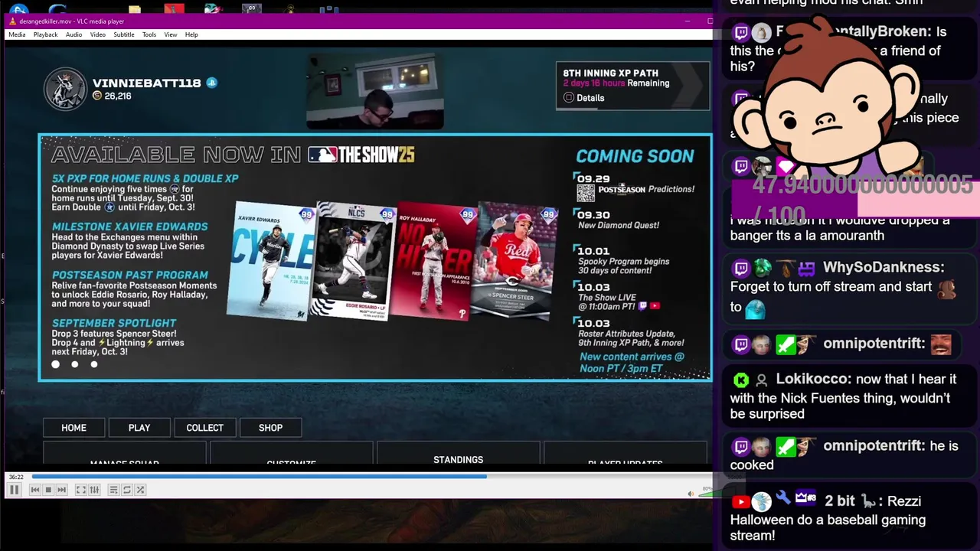Screen dimensions: 980x551
Task: Click omnipotentrift username above 'he is cooked'
Action: coord(874,445)
